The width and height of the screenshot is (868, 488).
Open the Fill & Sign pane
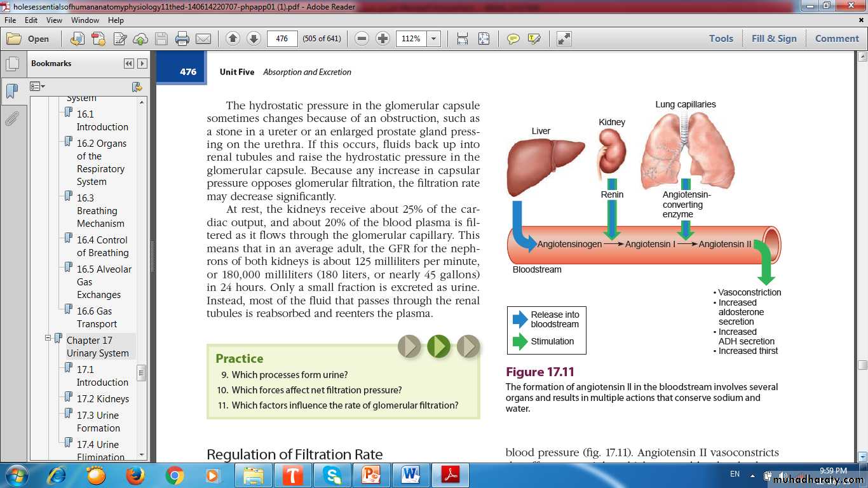773,39
